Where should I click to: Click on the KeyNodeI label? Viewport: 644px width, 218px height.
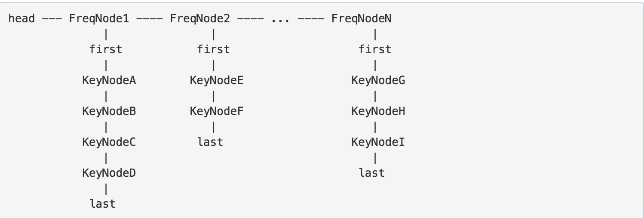(x=378, y=142)
